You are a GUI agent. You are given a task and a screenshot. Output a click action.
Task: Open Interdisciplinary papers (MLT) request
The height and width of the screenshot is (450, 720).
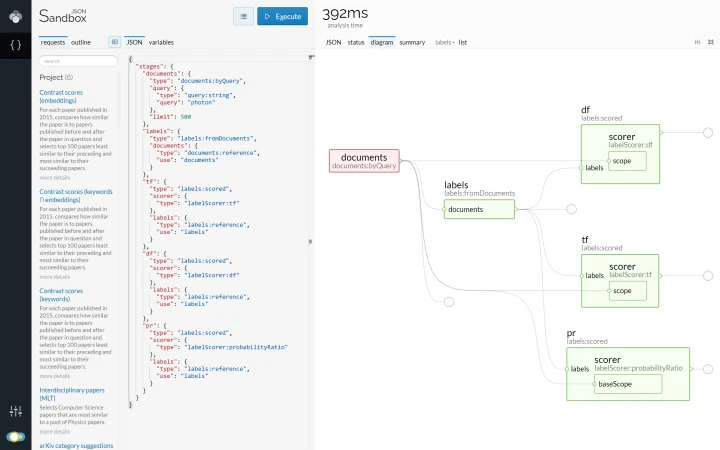(x=72, y=394)
